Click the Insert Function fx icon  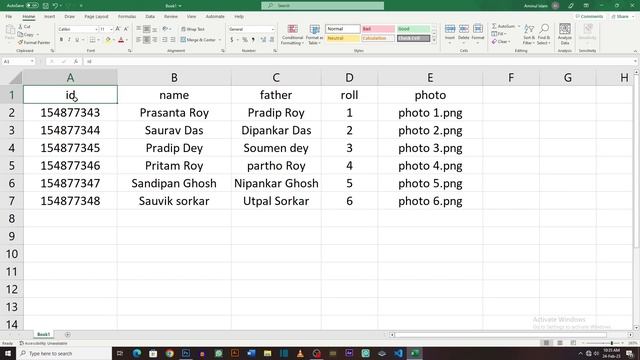click(76, 61)
